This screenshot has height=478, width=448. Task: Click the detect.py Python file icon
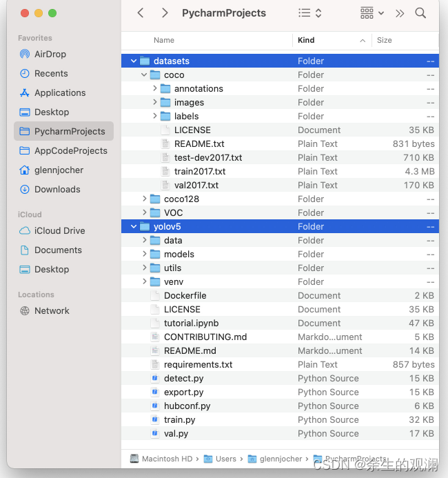click(x=155, y=378)
